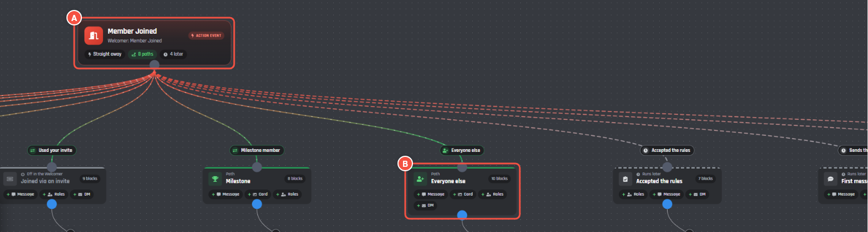Click the blue output handle under Everyone else
The image size is (868, 232).
tap(462, 215)
